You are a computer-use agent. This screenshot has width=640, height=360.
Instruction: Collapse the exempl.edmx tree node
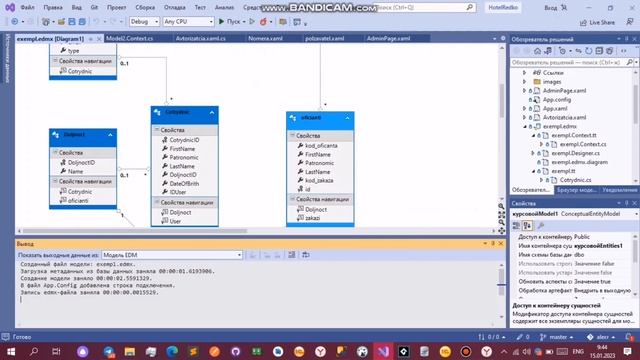(x=524, y=127)
